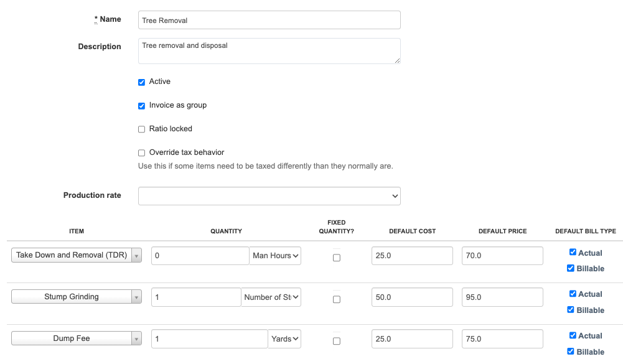Expand the Dump Fee item dropdown
Screen dimensions: 623x364
[x=77, y=338]
